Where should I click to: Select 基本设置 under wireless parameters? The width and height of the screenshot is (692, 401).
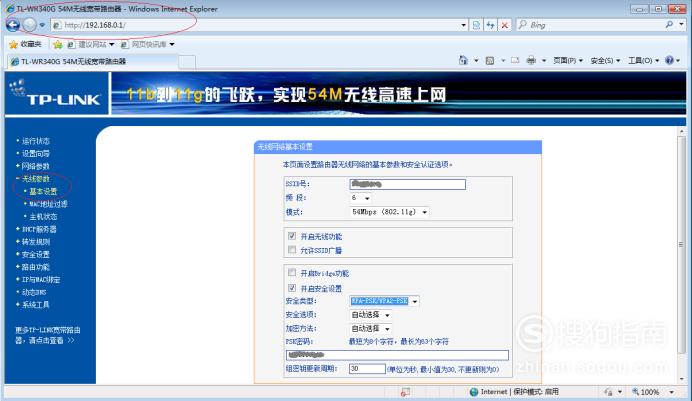coord(43,191)
